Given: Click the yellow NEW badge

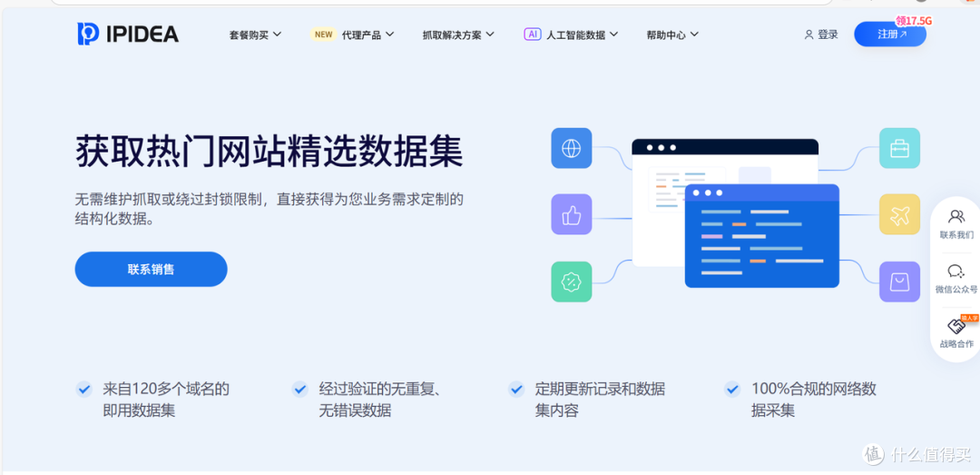Looking at the screenshot, I should (323, 35).
